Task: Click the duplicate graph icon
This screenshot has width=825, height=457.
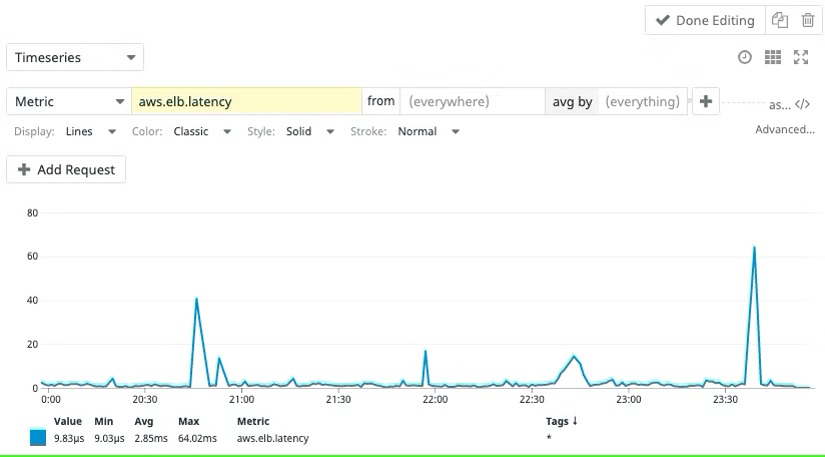Action: pyautogui.click(x=780, y=21)
